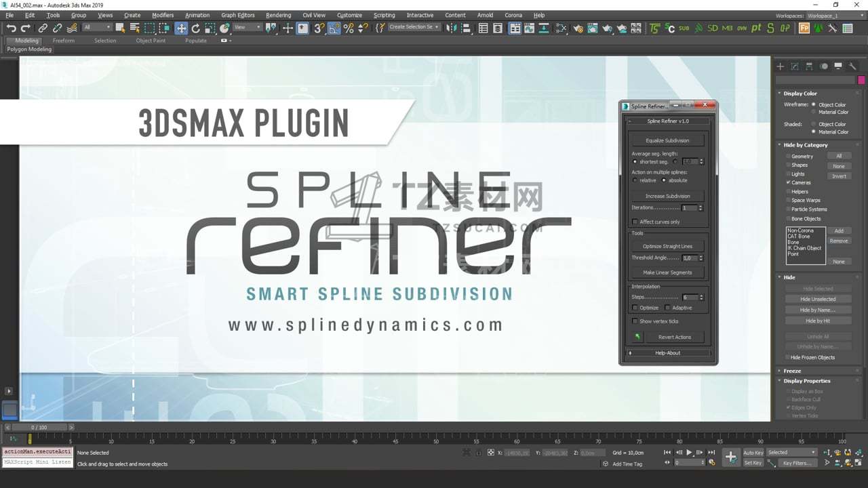Open the Display panel icon
The height and width of the screenshot is (488, 868).
coord(838,66)
